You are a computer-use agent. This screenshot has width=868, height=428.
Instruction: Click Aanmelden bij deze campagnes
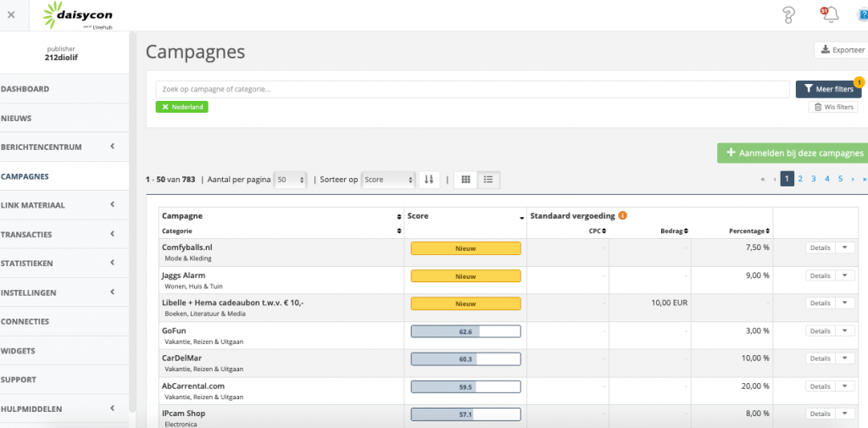click(793, 153)
